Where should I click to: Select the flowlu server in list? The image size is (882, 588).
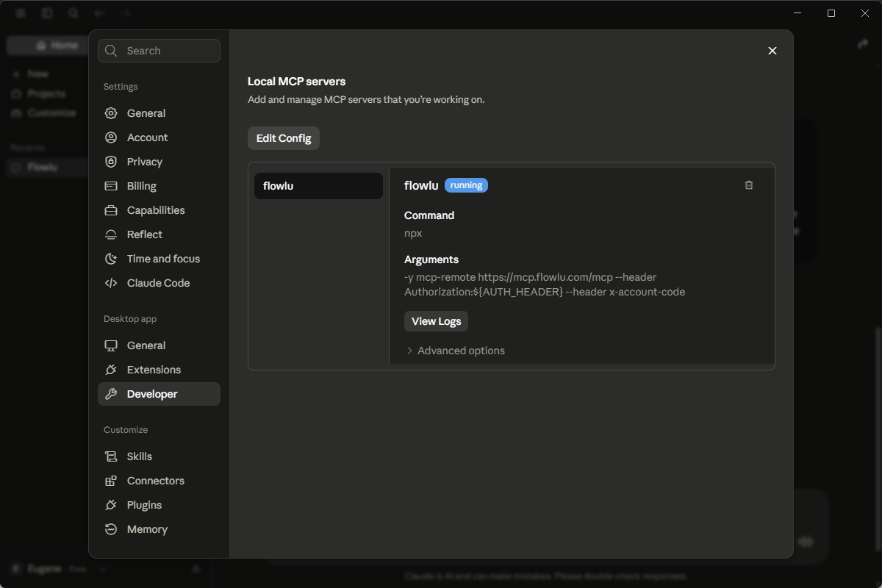click(318, 186)
